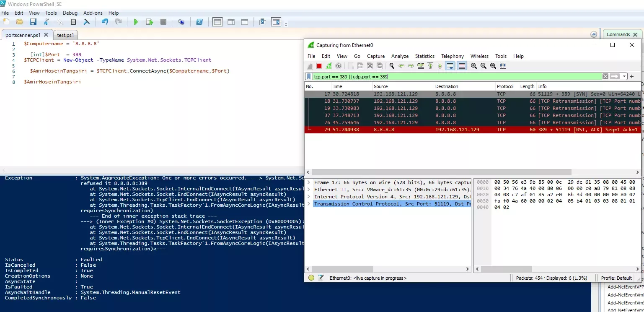The height and width of the screenshot is (312, 644).
Task: Create a new script in PowerShell ISE
Action: [x=6, y=22]
